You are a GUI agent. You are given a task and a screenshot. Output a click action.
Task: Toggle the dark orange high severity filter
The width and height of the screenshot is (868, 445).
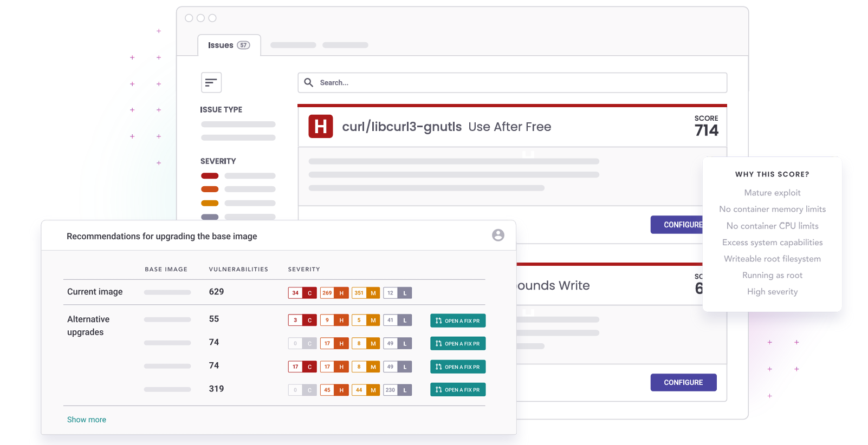pos(210,189)
